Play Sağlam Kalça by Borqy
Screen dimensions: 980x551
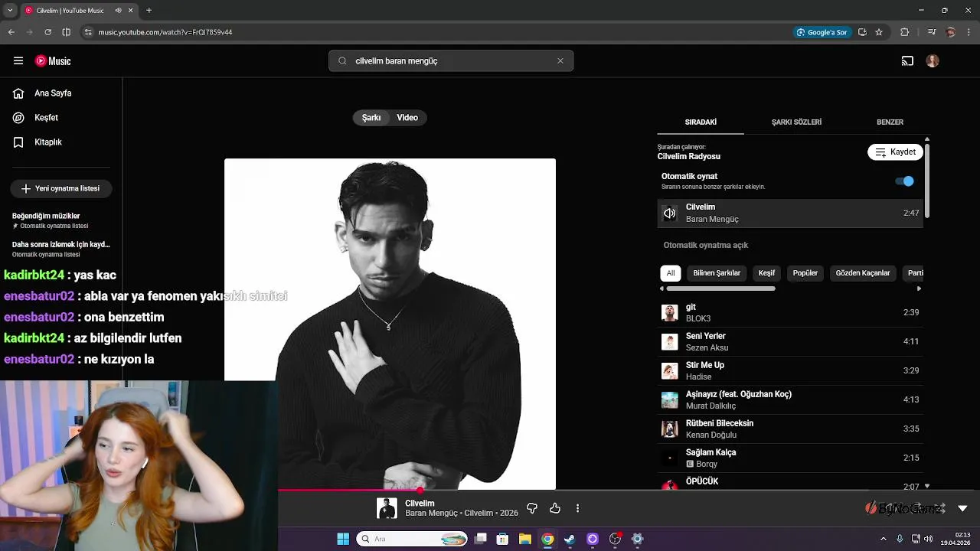coord(790,458)
